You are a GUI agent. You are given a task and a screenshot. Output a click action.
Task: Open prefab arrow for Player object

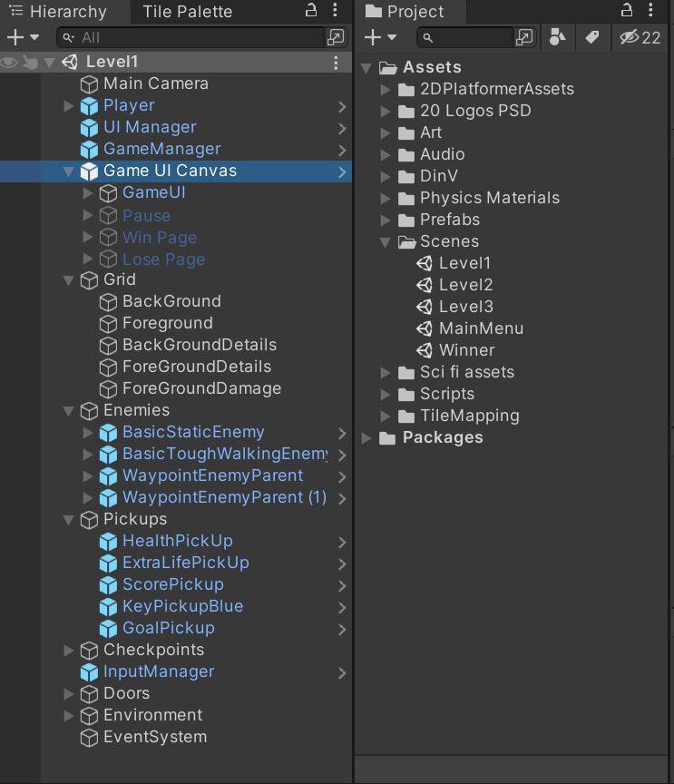coord(342,106)
